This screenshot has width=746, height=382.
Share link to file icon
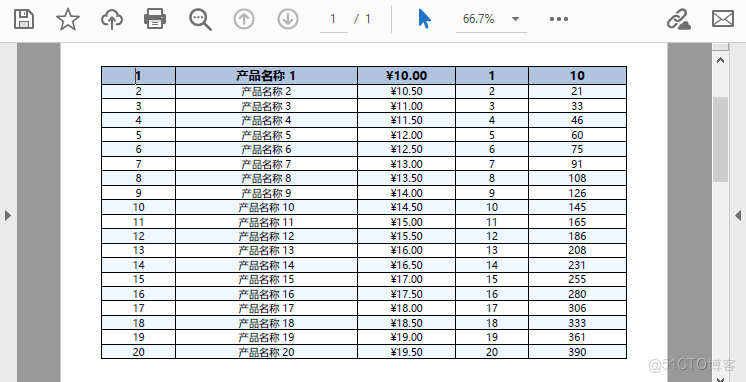coord(678,20)
